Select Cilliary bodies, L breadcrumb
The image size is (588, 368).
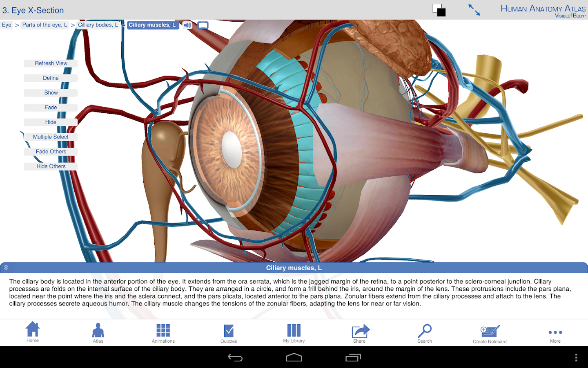98,25
